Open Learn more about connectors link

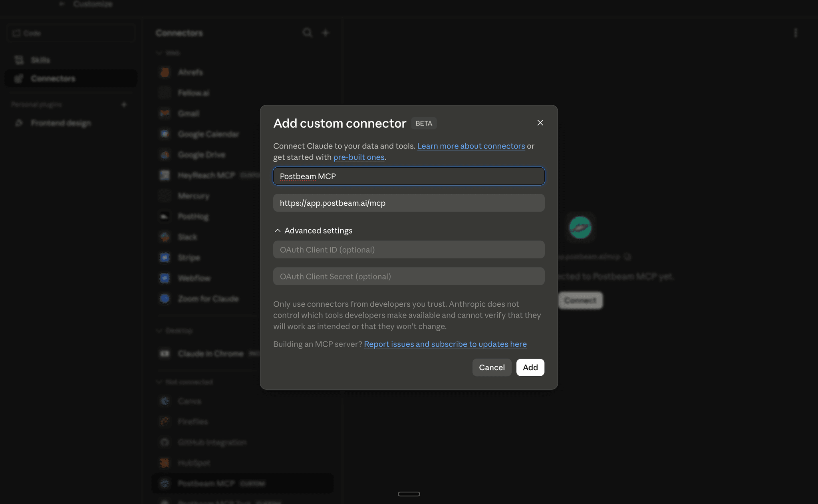[x=471, y=146]
